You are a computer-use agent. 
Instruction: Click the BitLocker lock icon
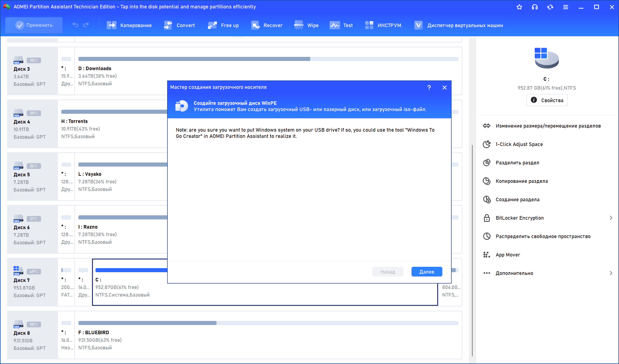[x=487, y=218]
